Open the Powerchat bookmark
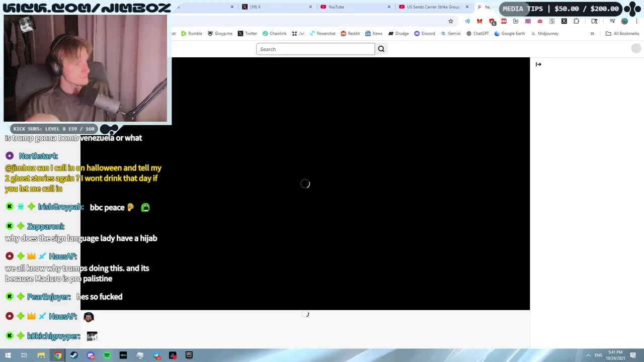The width and height of the screenshot is (644, 362). point(323,34)
